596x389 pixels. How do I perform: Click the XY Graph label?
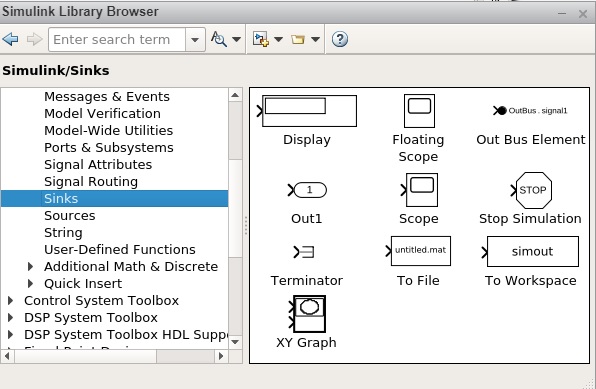point(306,343)
